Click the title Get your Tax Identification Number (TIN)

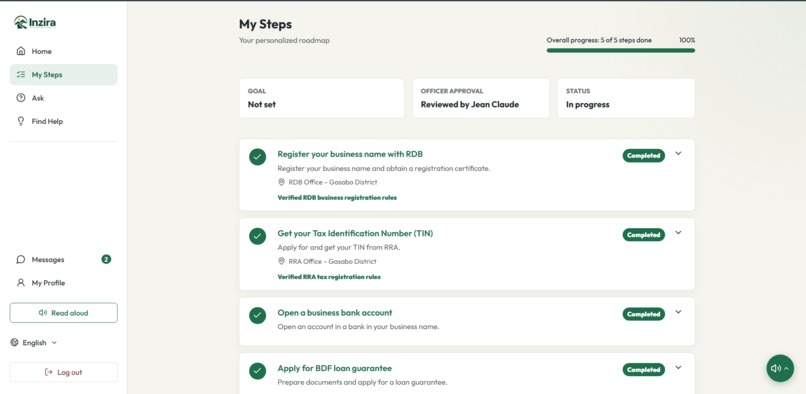pyautogui.click(x=355, y=233)
